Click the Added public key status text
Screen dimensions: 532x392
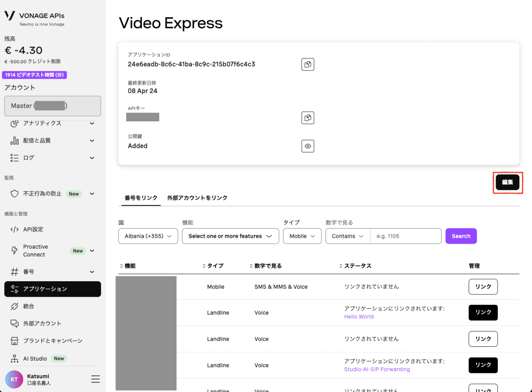pyautogui.click(x=137, y=146)
